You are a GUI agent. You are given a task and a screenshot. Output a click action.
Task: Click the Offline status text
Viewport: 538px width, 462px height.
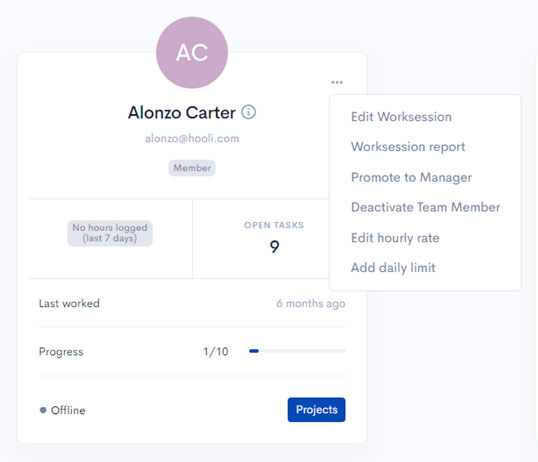coord(68,410)
